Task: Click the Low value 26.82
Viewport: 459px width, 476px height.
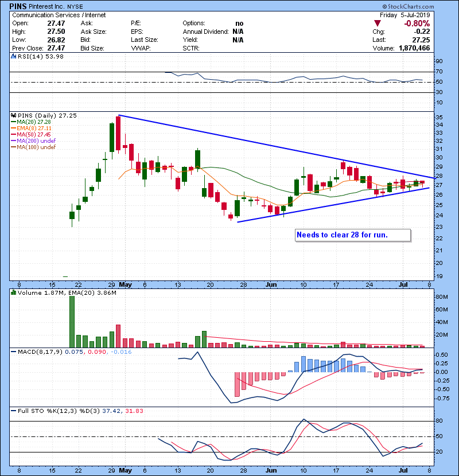Action: 56,40
